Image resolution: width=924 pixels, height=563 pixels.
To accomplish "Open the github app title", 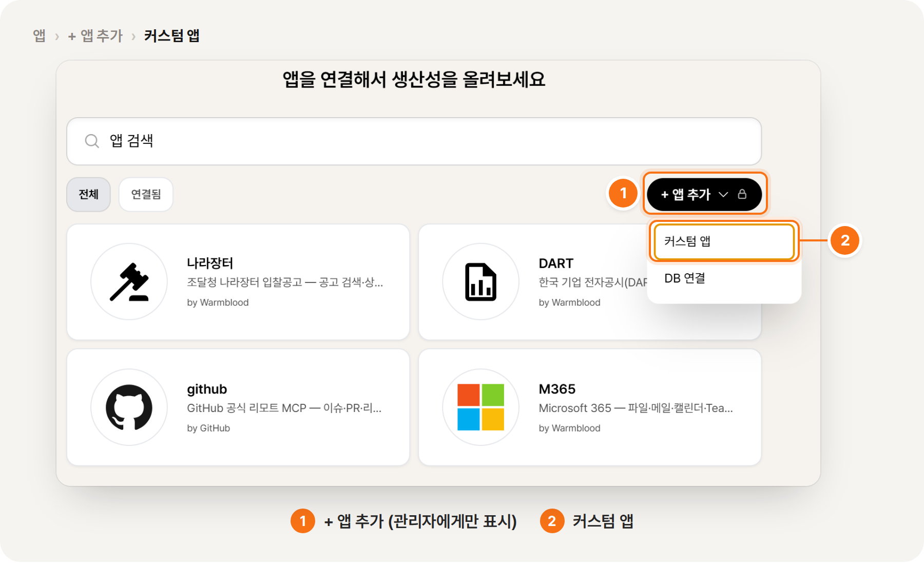I will 207,389.
